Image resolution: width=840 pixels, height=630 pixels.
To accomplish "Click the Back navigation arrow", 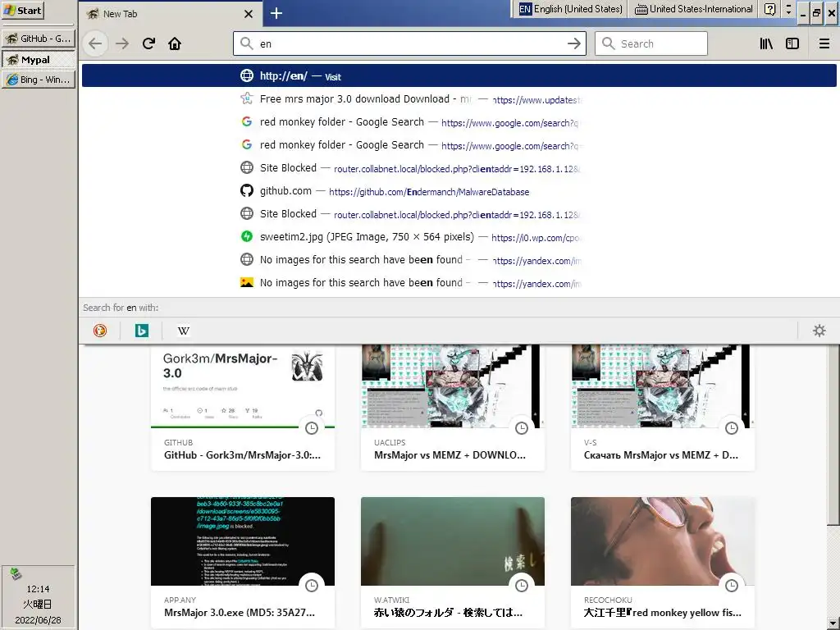I will (x=95, y=43).
